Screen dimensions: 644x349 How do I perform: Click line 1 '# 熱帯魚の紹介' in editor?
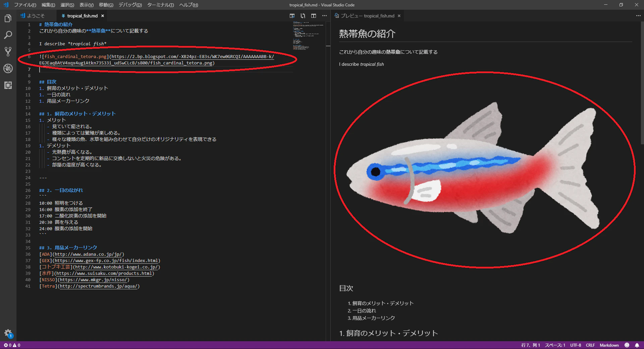click(56, 24)
